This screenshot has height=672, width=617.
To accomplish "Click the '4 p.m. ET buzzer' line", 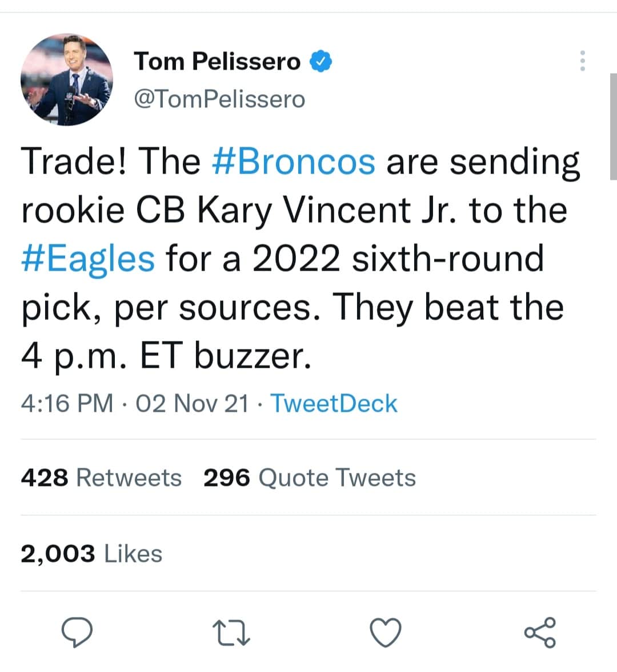I will (166, 355).
